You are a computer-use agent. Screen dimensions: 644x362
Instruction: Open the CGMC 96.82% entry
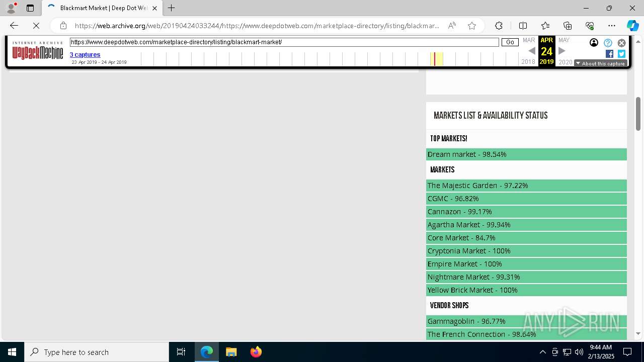coord(526,199)
